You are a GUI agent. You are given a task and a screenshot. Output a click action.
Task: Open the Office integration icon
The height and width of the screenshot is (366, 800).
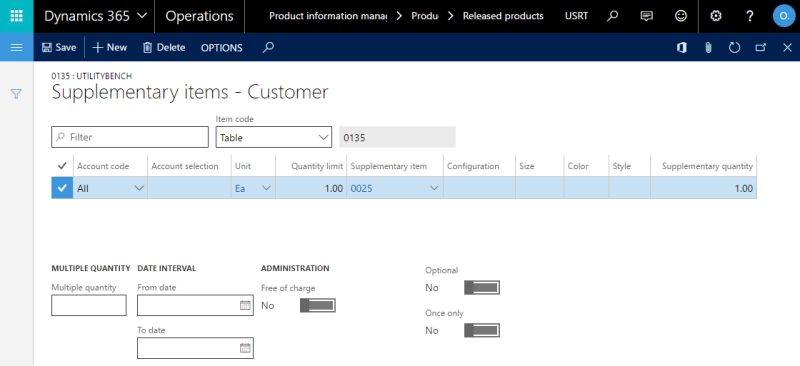[681, 47]
